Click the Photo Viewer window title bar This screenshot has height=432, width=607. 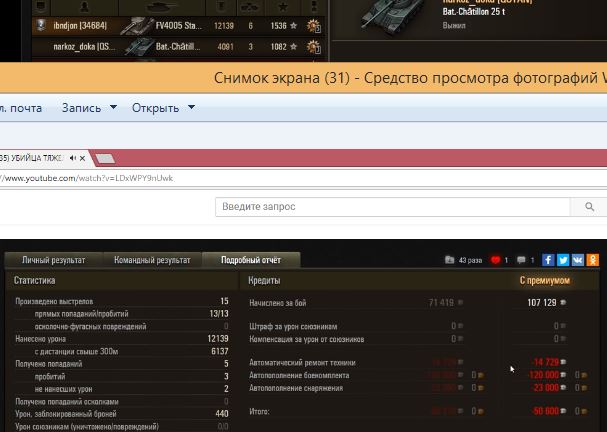[304, 78]
